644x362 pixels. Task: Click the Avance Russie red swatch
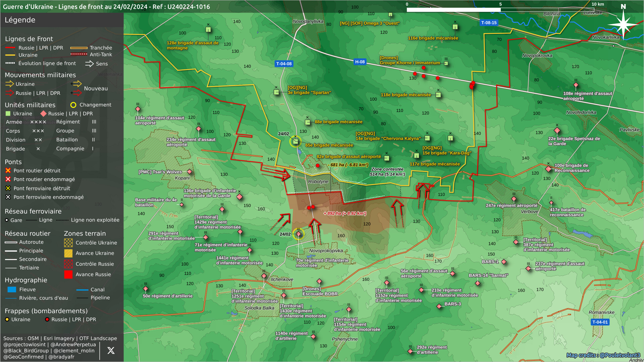(68, 275)
